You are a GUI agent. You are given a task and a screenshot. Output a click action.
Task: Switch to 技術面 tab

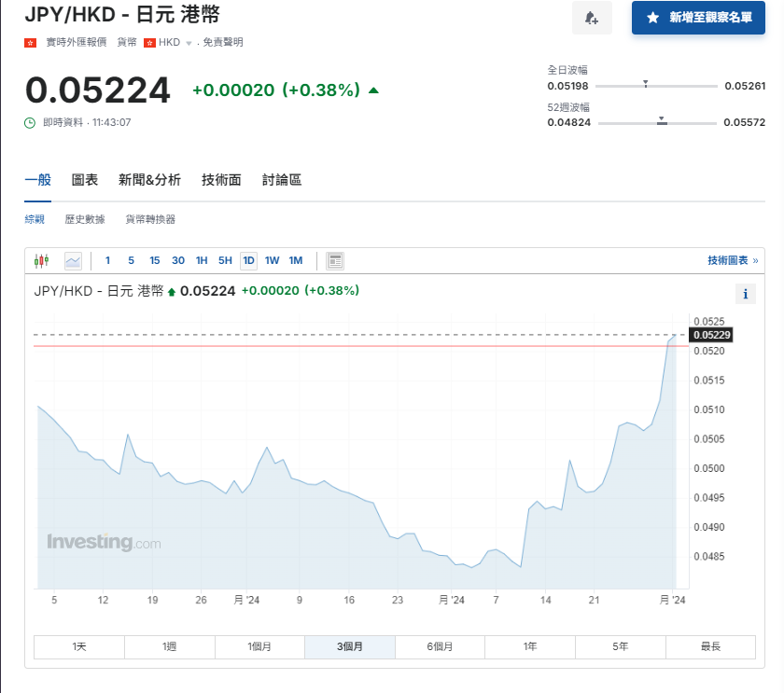click(221, 180)
